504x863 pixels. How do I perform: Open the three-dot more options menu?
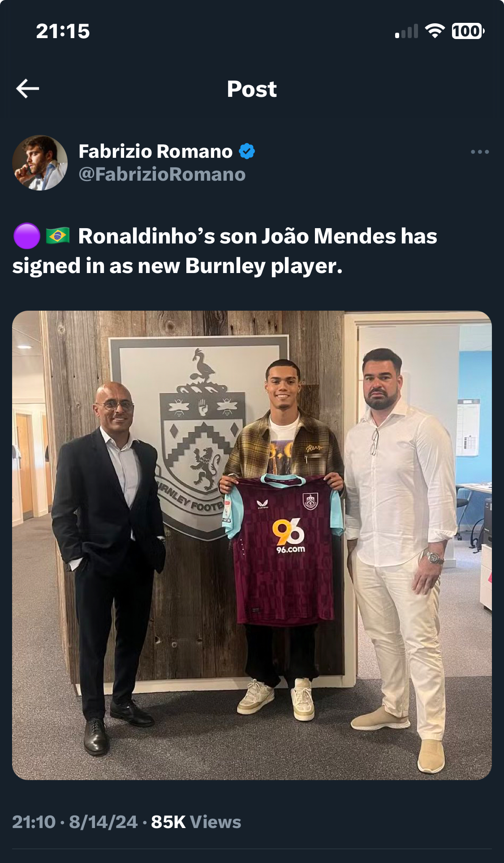479,152
